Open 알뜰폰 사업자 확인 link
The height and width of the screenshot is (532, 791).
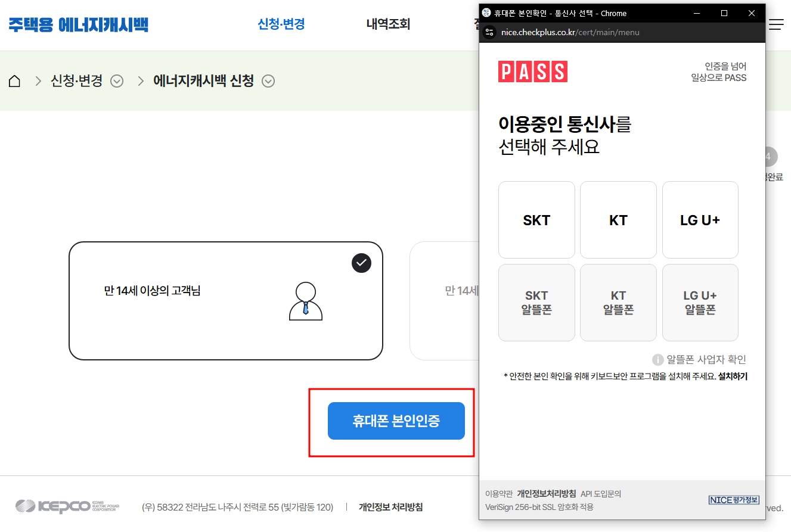coord(706,360)
